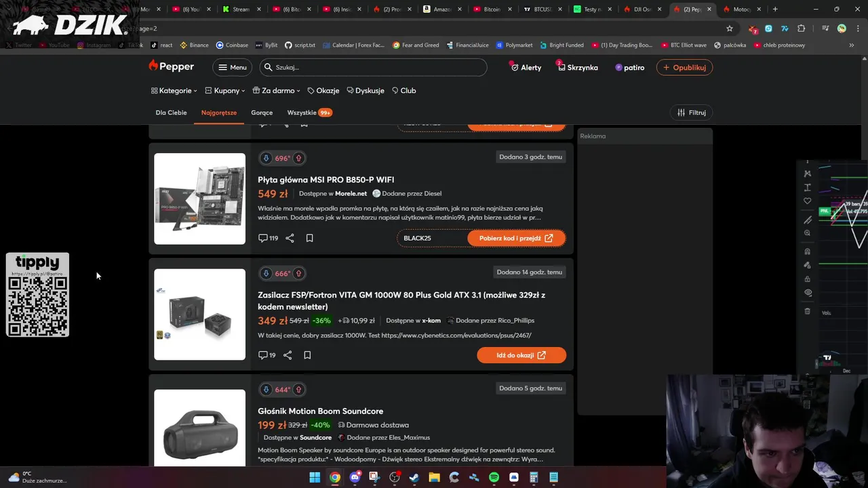The width and height of the screenshot is (868, 488).
Task: Click Idź do okazji button
Action: (x=521, y=355)
